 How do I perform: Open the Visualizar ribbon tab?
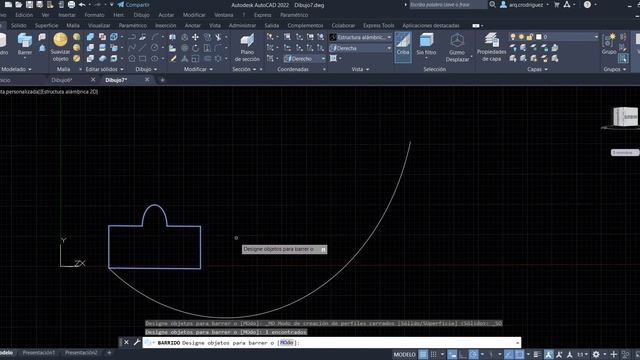99,25
